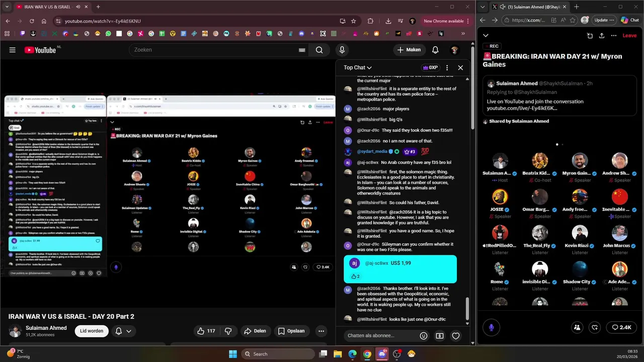
Task: Click the YouTube search magnifier button
Action: click(x=319, y=50)
